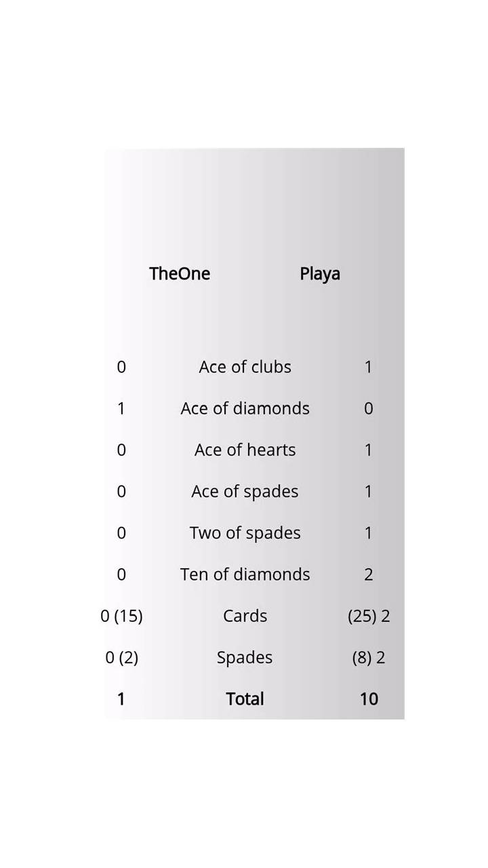Click Playa's Ten of diamonds score 2
The height and width of the screenshot is (868, 488).
369,574
